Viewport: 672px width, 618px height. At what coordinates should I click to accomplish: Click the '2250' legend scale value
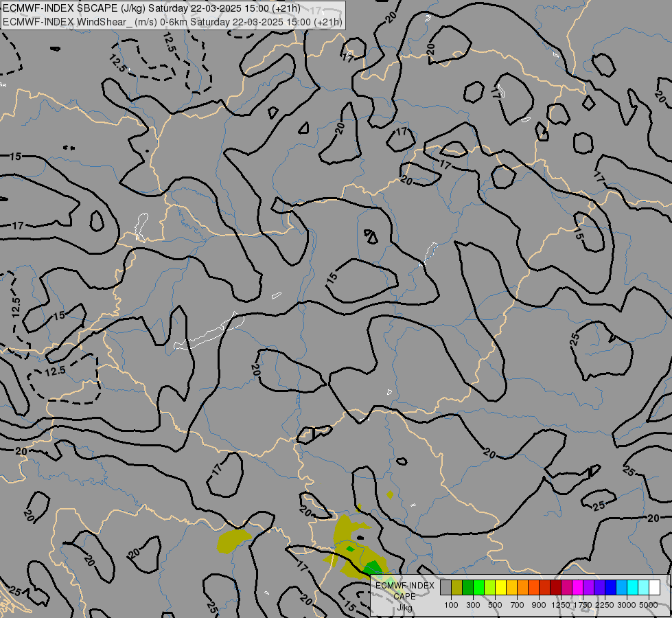pyautogui.click(x=605, y=605)
